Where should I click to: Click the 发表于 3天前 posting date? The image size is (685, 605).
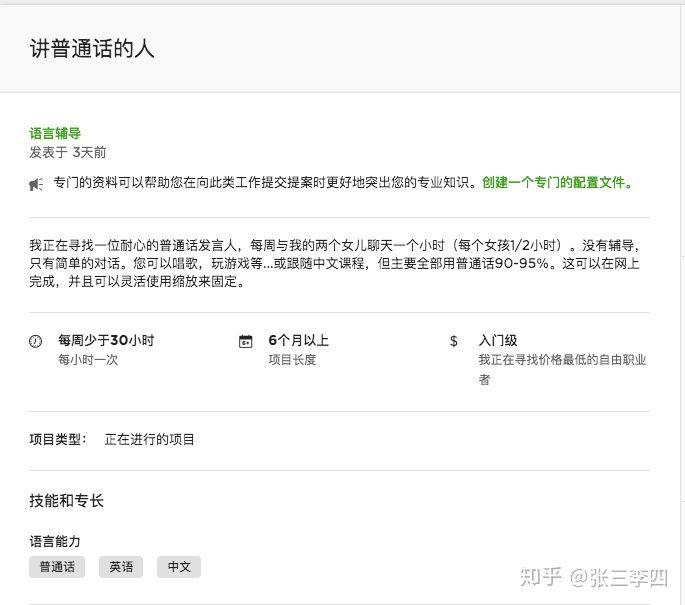tap(68, 152)
